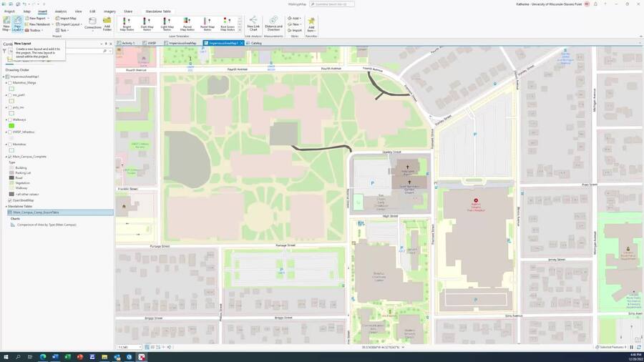Open notifications bell in title bar
The height and width of the screenshot is (362, 644).
coord(595,4)
